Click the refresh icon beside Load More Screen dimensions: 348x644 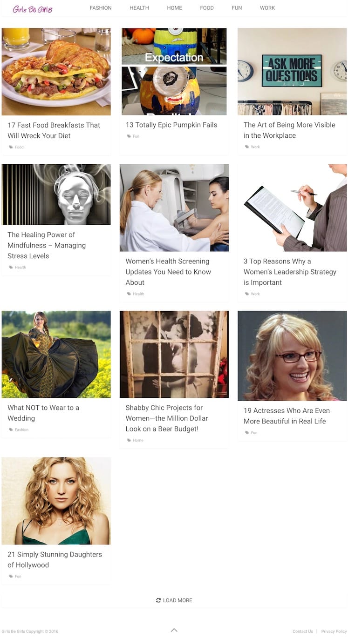point(158,600)
